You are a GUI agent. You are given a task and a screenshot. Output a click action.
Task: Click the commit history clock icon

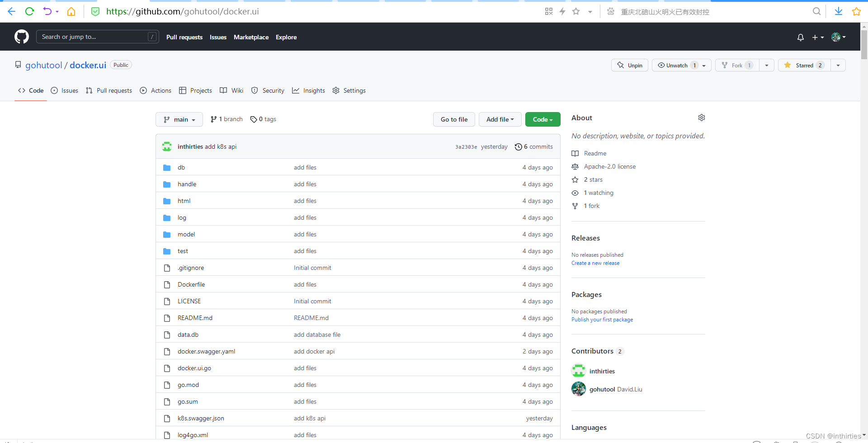click(x=519, y=146)
